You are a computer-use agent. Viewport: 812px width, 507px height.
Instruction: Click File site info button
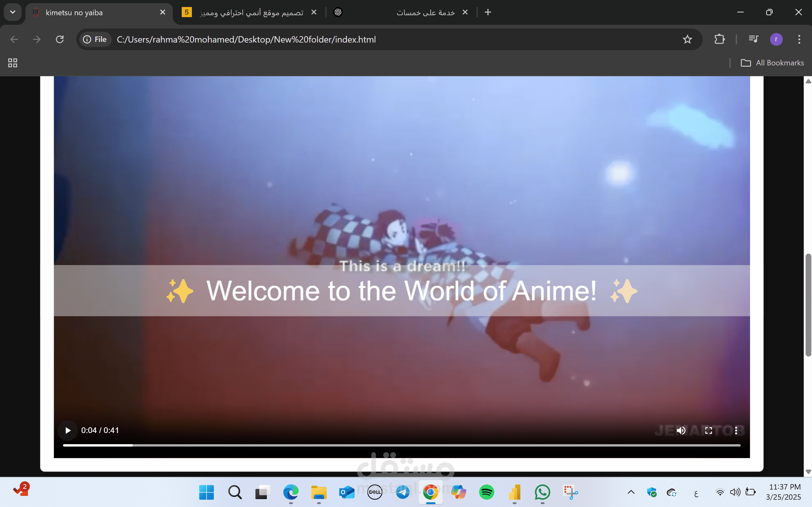[x=95, y=40]
